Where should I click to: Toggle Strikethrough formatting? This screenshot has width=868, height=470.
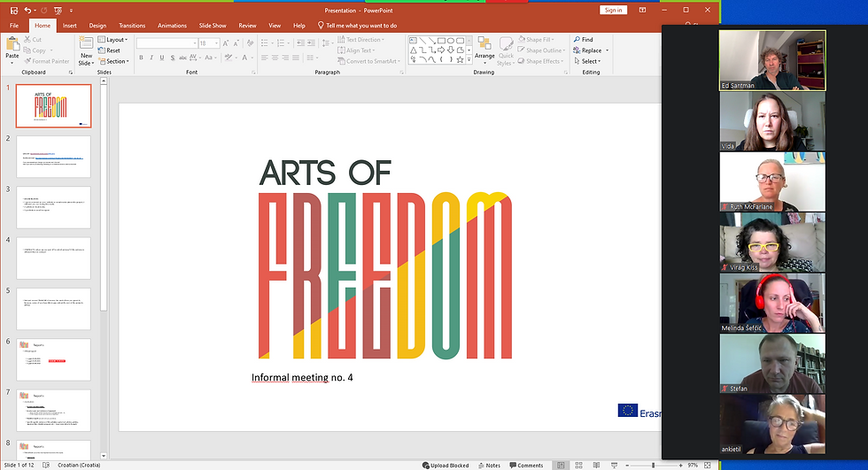point(183,58)
